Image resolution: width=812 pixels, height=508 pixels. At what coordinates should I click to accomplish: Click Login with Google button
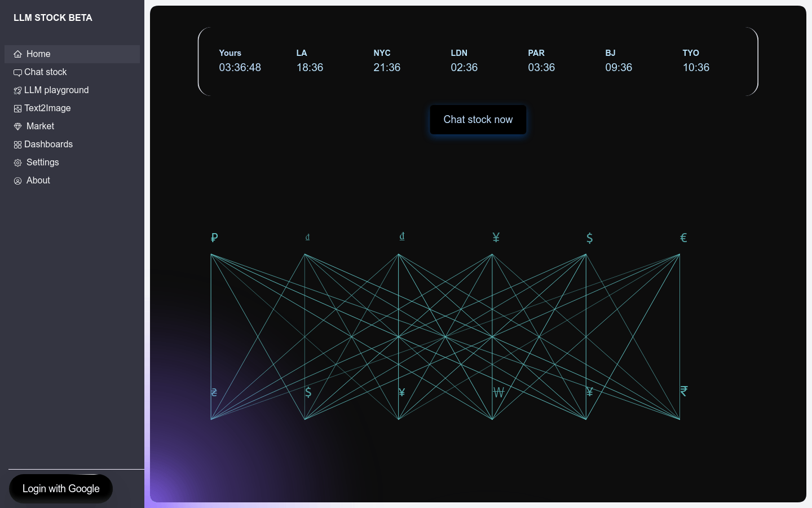[x=61, y=489]
